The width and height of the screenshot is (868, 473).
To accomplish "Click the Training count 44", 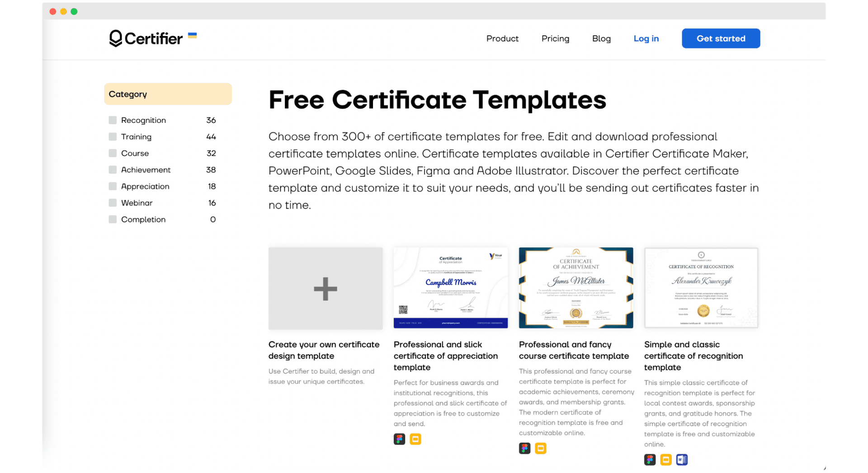I will click(x=211, y=136).
